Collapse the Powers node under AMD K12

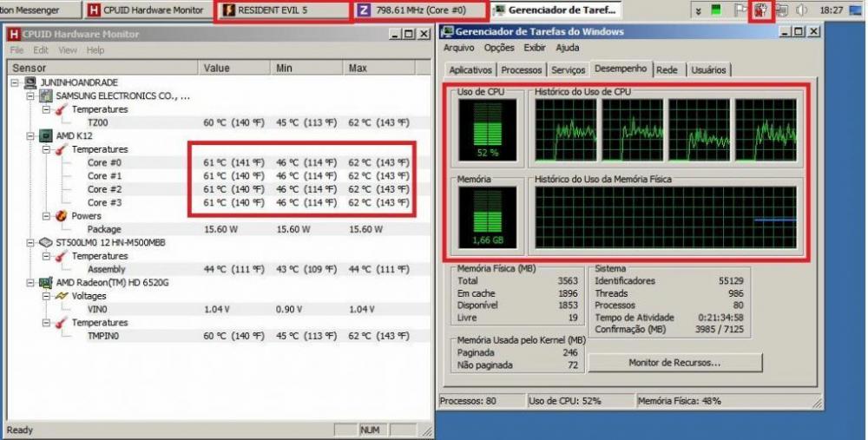click(47, 216)
